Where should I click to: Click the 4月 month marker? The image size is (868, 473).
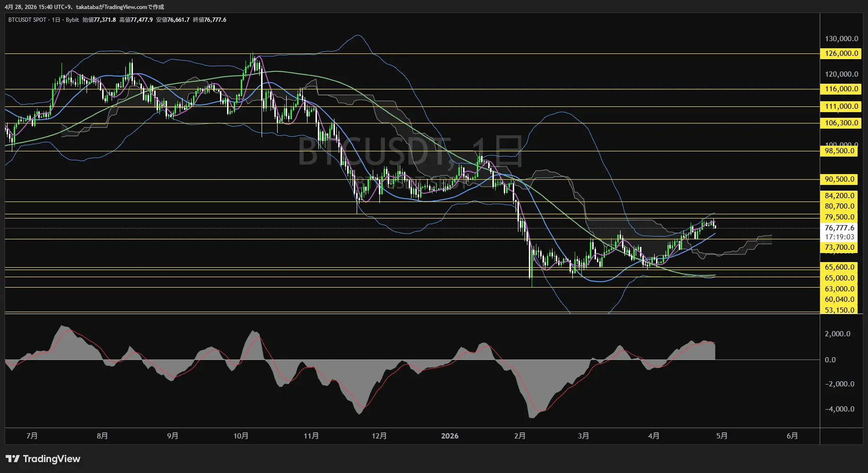[654, 436]
